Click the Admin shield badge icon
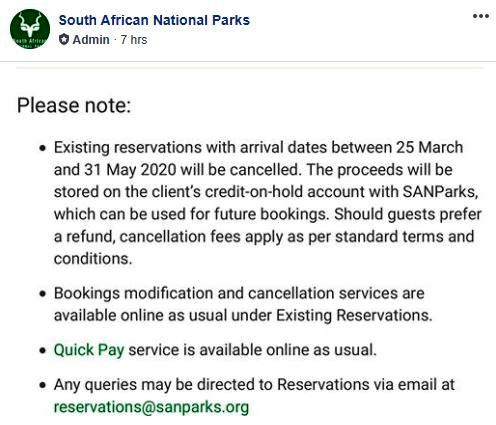The width and height of the screenshot is (496, 425). (x=64, y=40)
